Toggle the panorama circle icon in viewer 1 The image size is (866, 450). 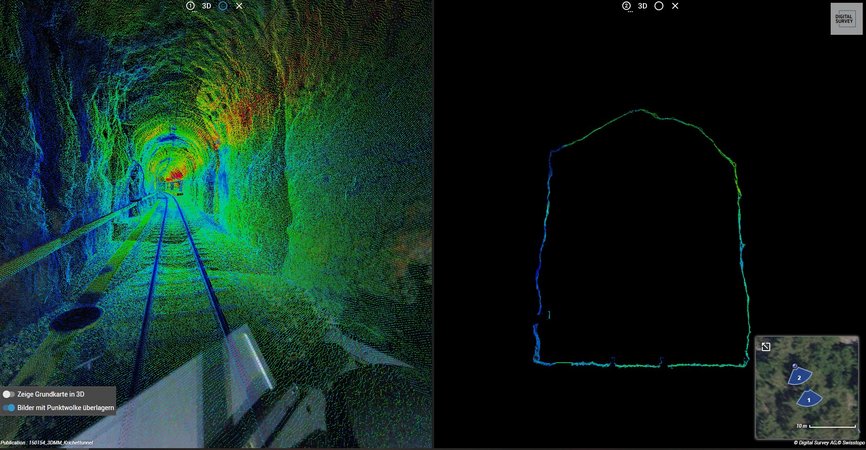coord(223,6)
